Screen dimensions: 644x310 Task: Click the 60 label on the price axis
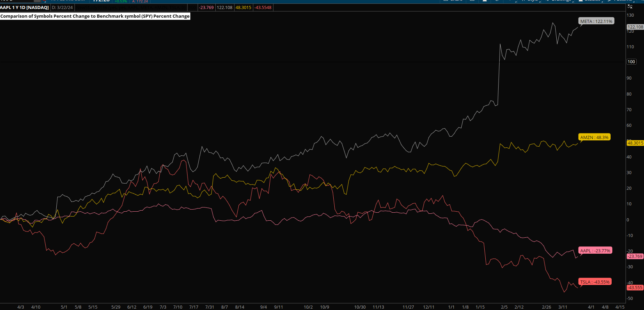coord(629,125)
